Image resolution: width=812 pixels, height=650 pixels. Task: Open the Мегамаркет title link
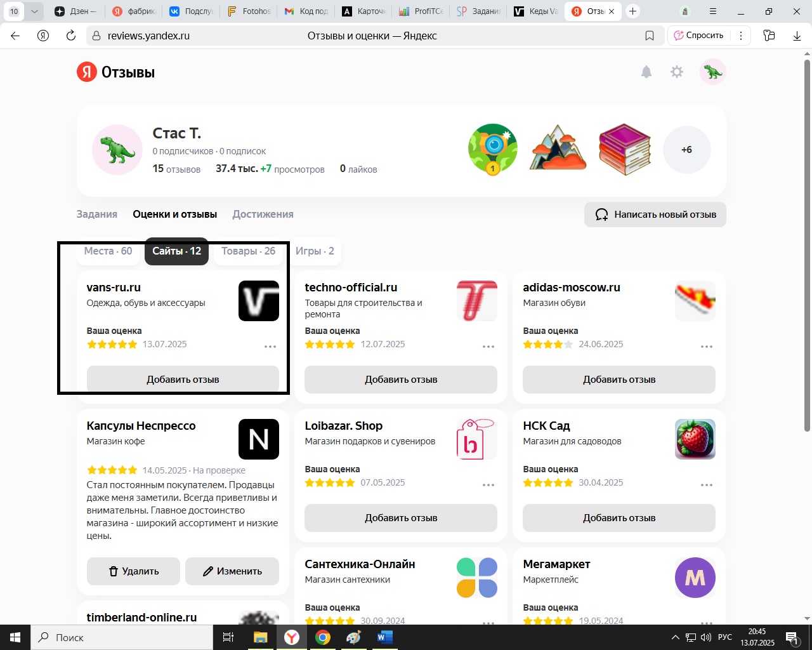click(x=557, y=564)
